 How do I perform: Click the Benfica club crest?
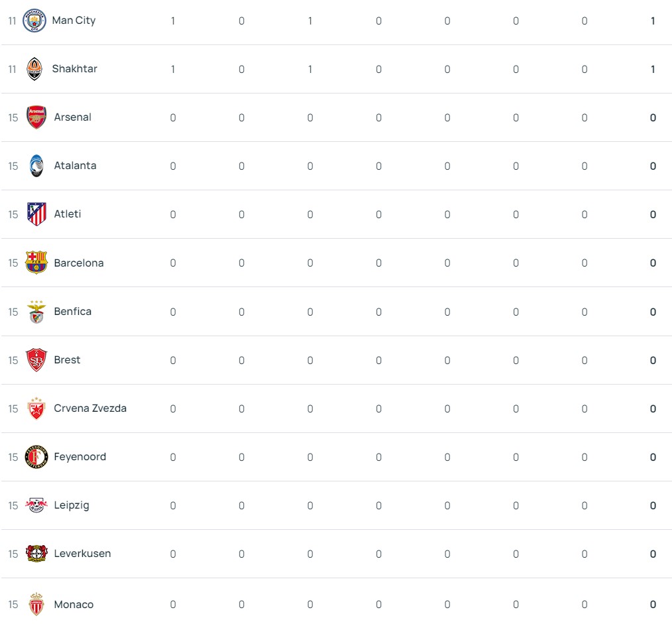36,312
